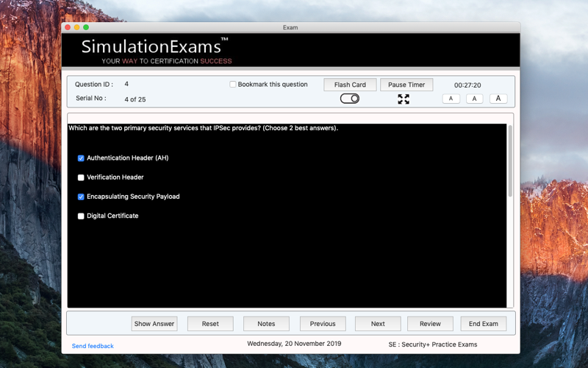588x368 pixels.
Task: Open the Flash Card view
Action: [350, 85]
